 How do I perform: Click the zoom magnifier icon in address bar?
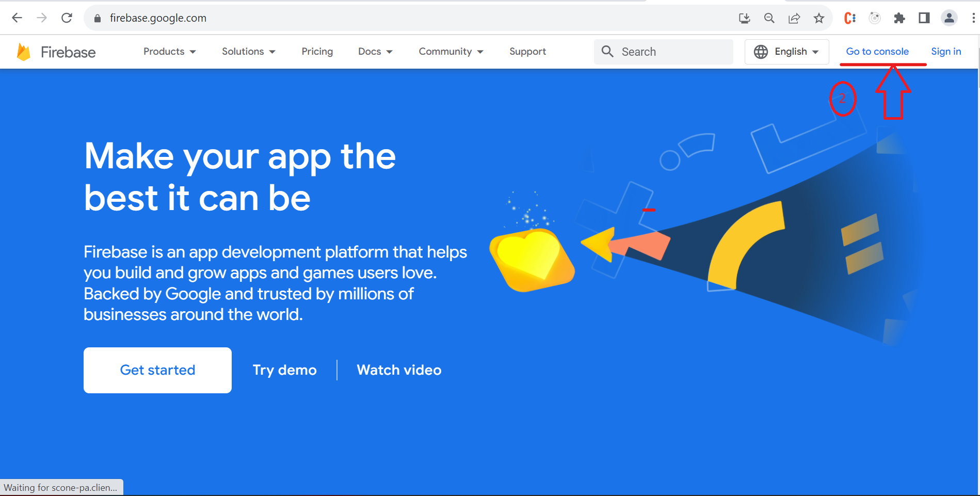coord(769,19)
